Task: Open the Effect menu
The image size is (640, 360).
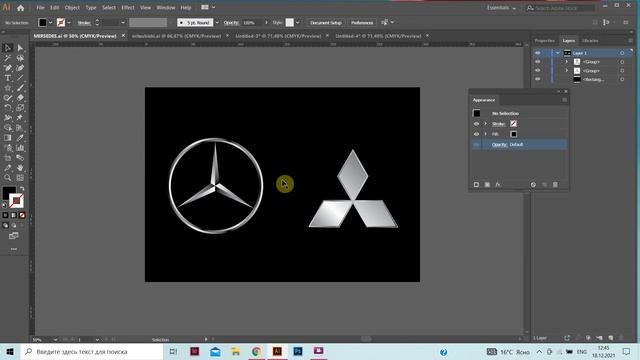Action: [128, 8]
